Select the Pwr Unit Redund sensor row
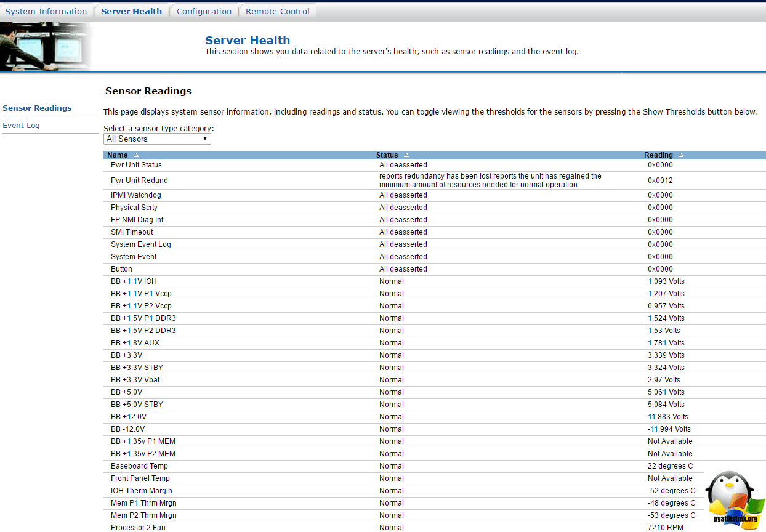766x532 pixels. (x=139, y=180)
